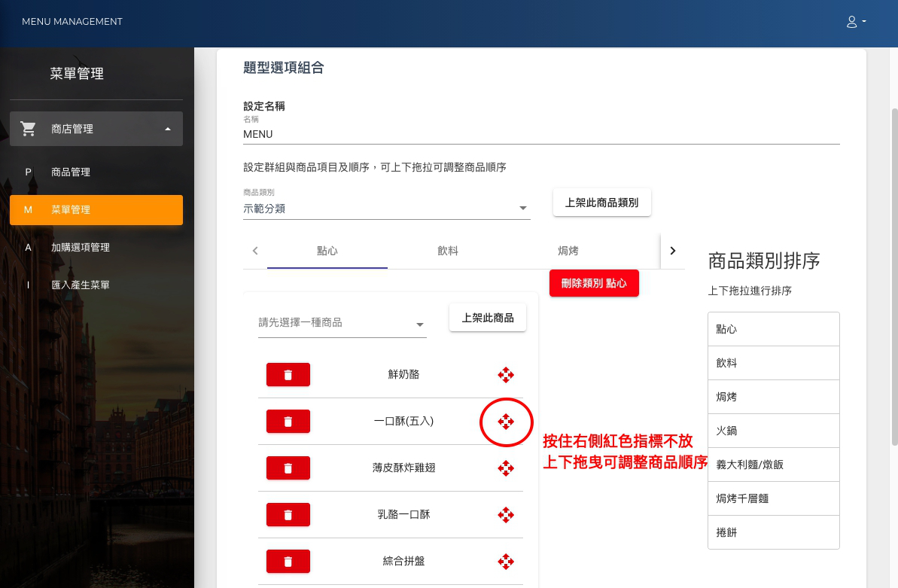Delete the 薄皮酥炸雞翅 item with trash button
This screenshot has height=588, width=898.
[288, 468]
